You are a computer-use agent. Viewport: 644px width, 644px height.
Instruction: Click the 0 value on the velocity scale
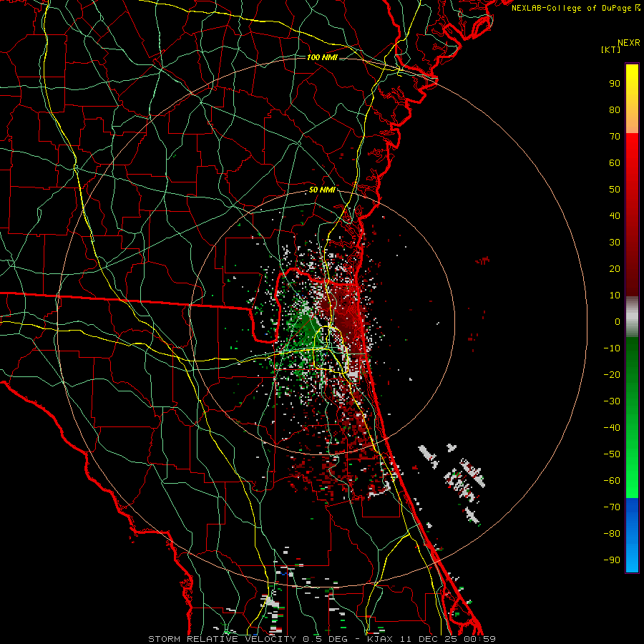(x=618, y=322)
